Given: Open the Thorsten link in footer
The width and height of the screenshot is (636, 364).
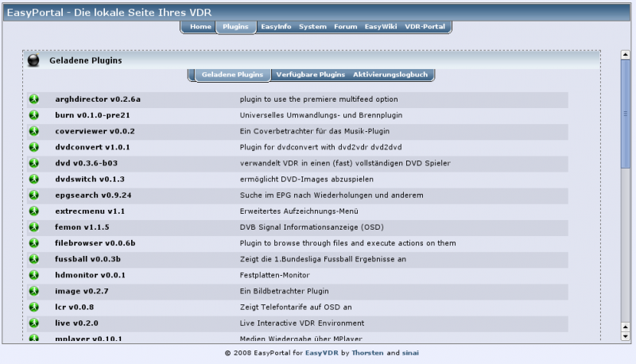Looking at the screenshot, I should point(367,352).
